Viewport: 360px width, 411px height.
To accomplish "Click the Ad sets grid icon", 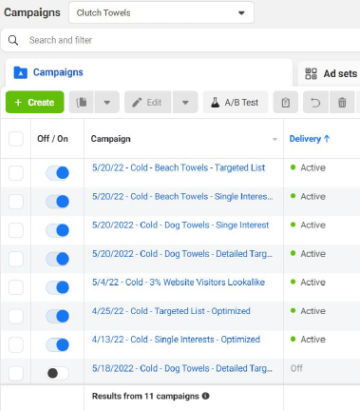I will [311, 73].
